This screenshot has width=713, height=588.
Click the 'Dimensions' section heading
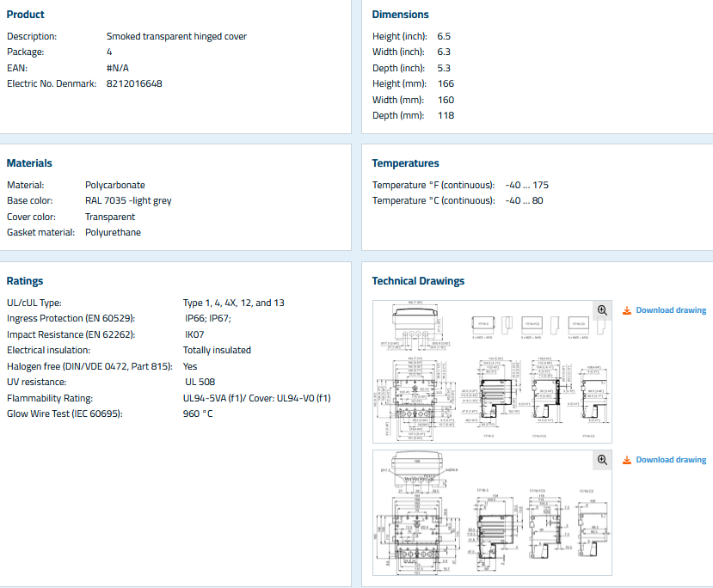coord(400,15)
